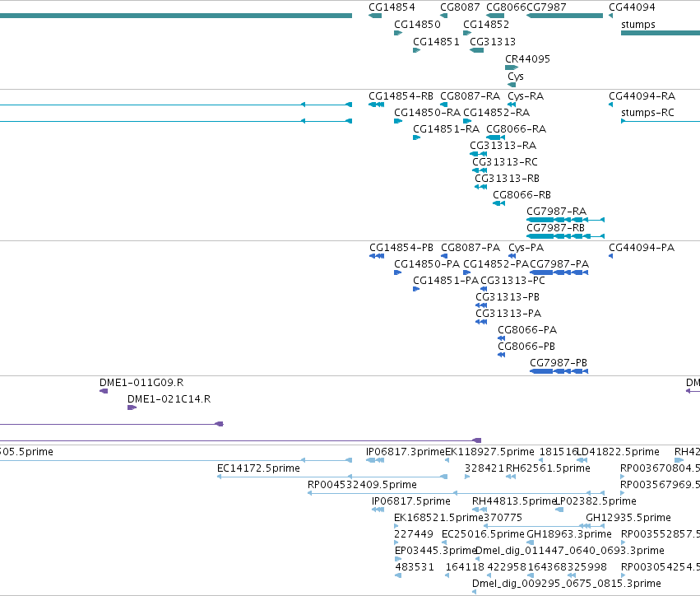
Task: Click transcript label CG14850-RA
Action: (x=427, y=113)
